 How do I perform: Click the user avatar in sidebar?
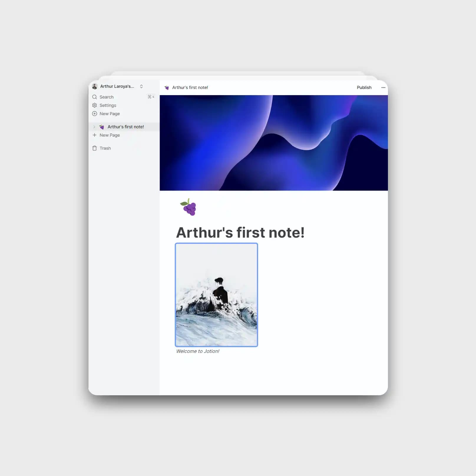[95, 86]
